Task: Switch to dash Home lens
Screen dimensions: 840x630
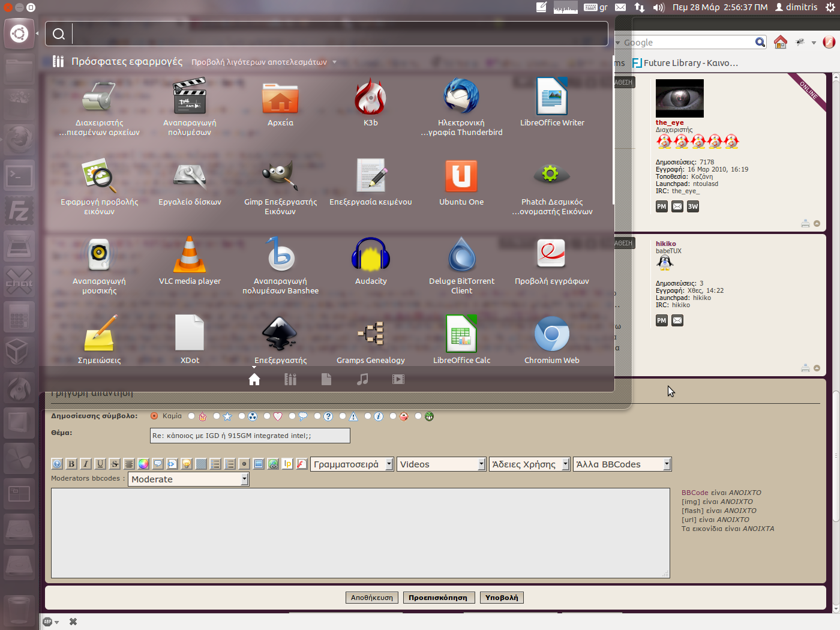Action: pos(254,379)
